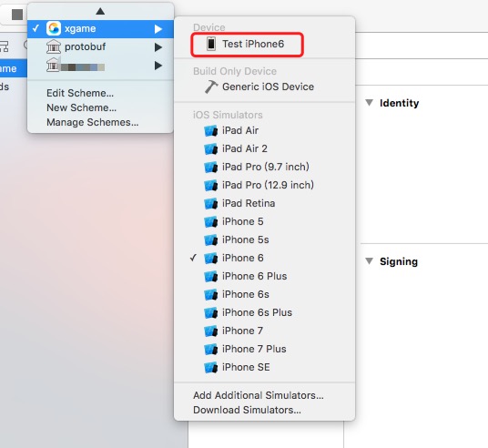488x448 pixels.
Task: Click Add Additional Simulators…
Action: coord(259,395)
